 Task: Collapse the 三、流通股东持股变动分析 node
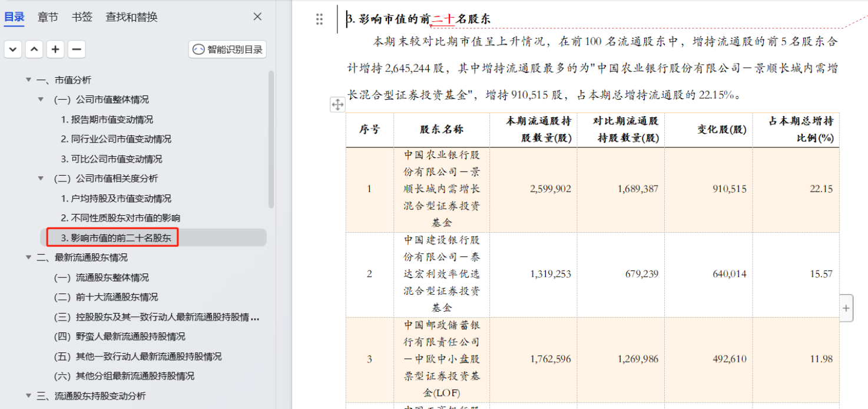click(x=28, y=395)
